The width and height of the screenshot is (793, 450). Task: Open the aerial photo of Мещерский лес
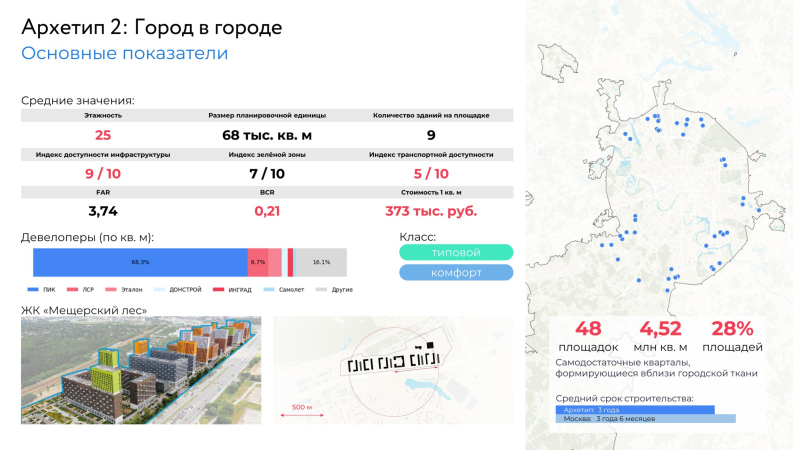pos(141,370)
